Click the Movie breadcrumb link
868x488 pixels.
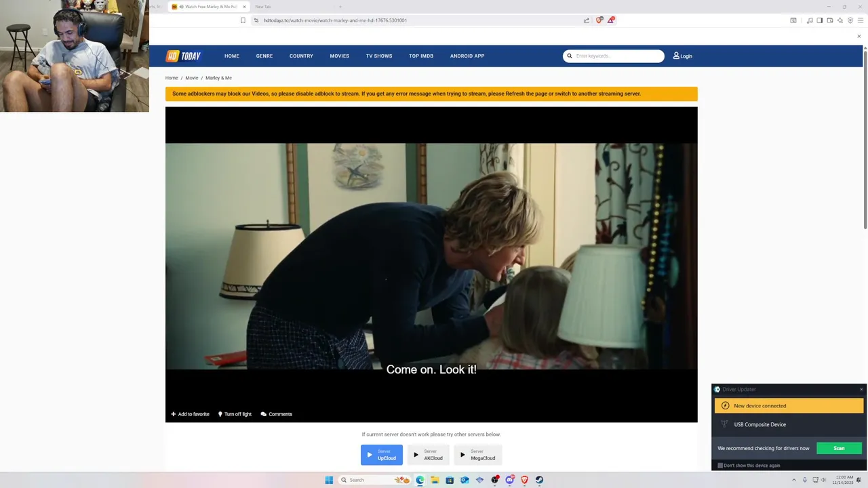[x=192, y=78]
